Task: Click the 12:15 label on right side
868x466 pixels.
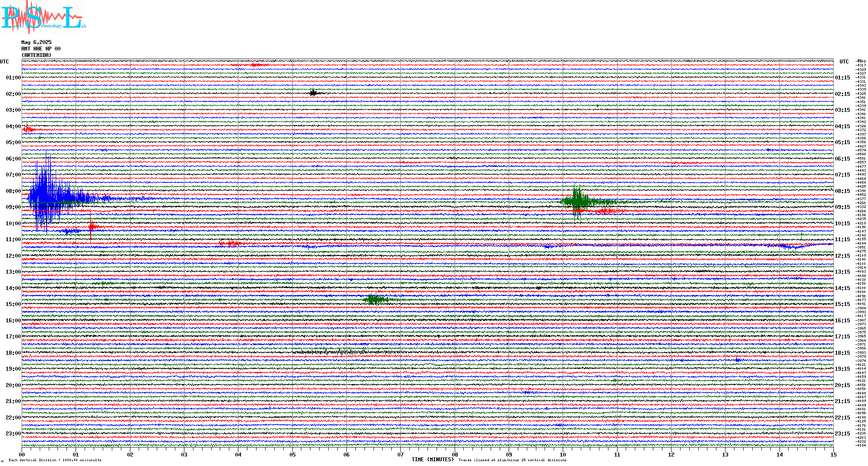Action: click(843, 256)
